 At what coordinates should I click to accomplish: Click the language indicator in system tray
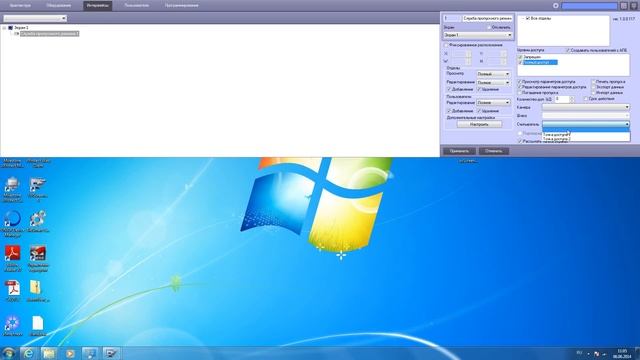pyautogui.click(x=580, y=353)
